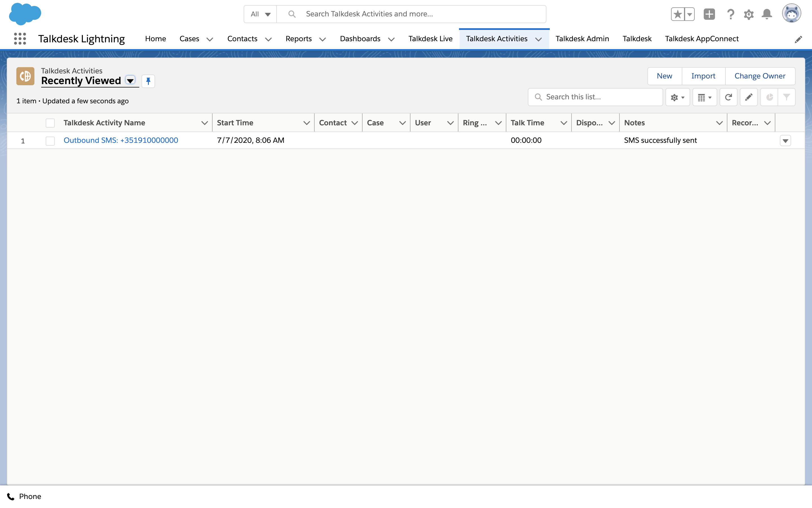Open the Help question mark icon
This screenshot has height=508, width=812.
pos(731,14)
